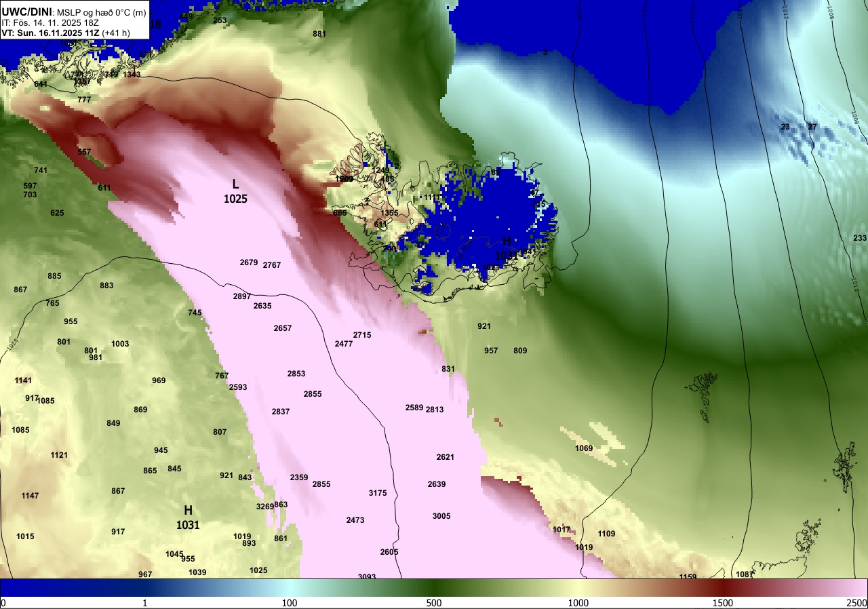868x609 pixels.
Task: Click the color scale label '500'
Action: pos(434,603)
